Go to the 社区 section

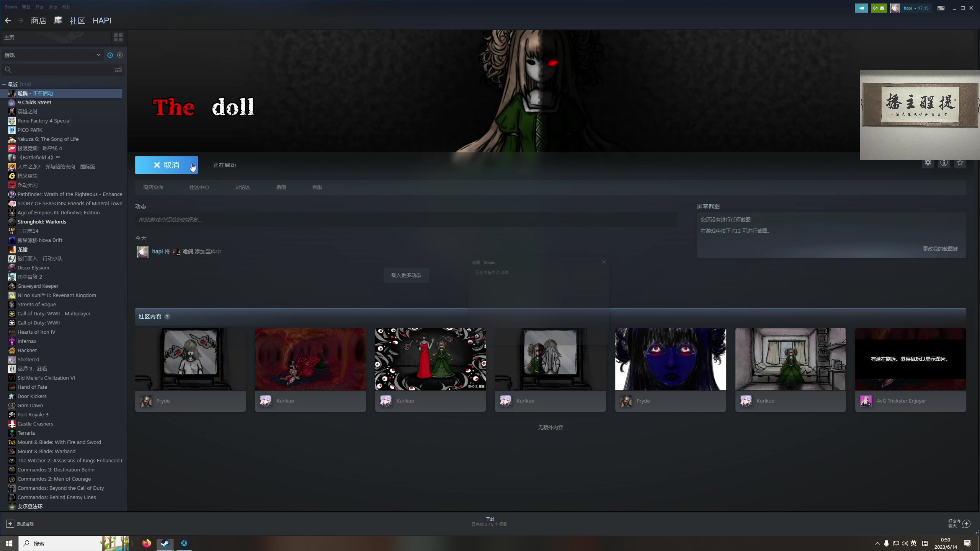coord(77,21)
